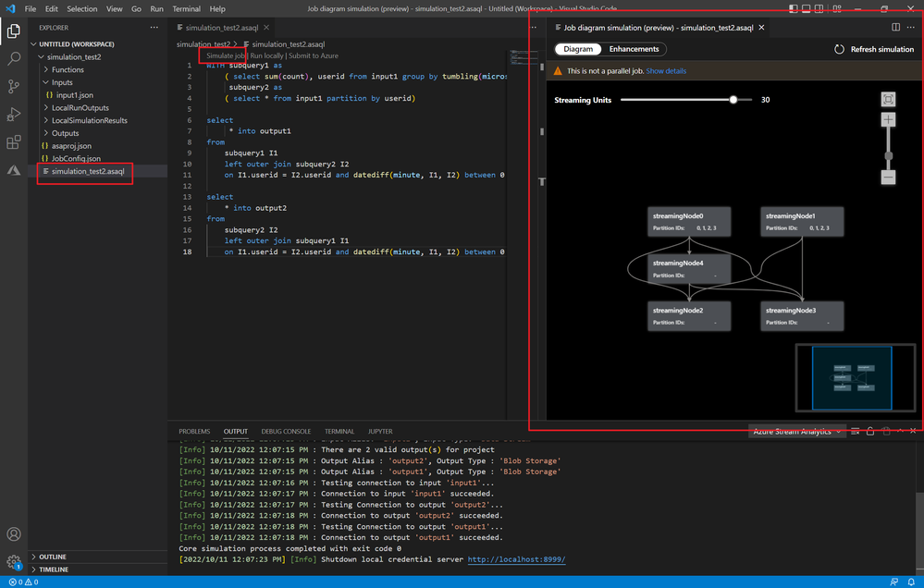Click the diagram zoom in plus button
924x588 pixels.
(x=888, y=120)
